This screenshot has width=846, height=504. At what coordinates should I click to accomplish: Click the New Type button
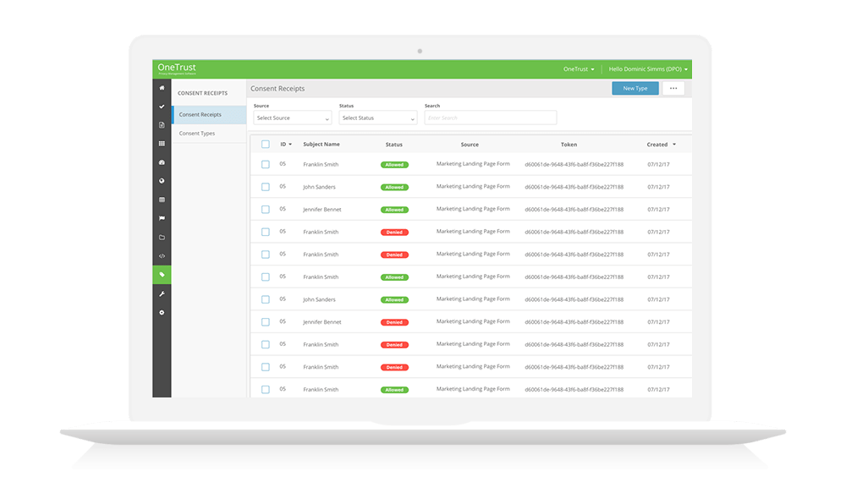(635, 89)
